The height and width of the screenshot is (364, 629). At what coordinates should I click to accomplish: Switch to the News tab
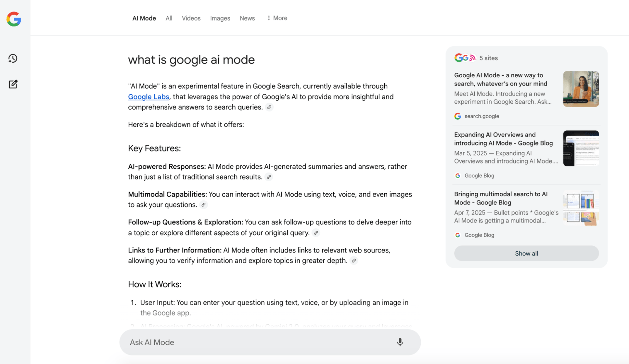(247, 18)
